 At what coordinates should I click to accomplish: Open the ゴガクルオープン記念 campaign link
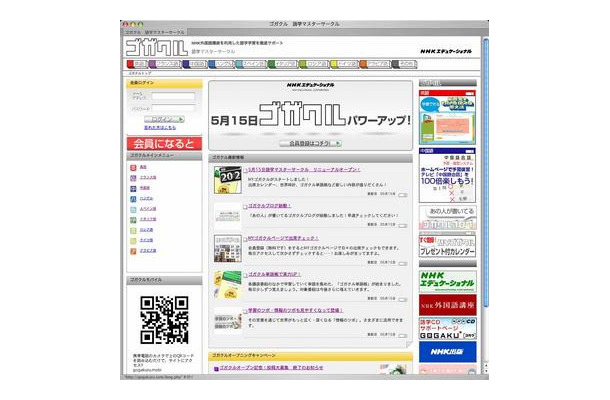[x=271, y=368]
